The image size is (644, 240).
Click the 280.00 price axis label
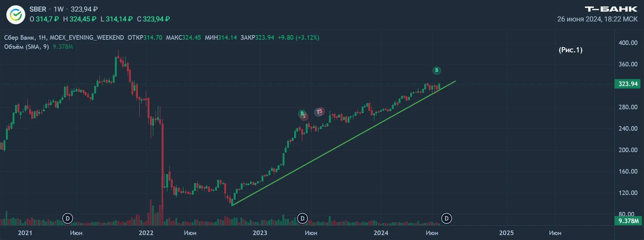pyautogui.click(x=628, y=107)
